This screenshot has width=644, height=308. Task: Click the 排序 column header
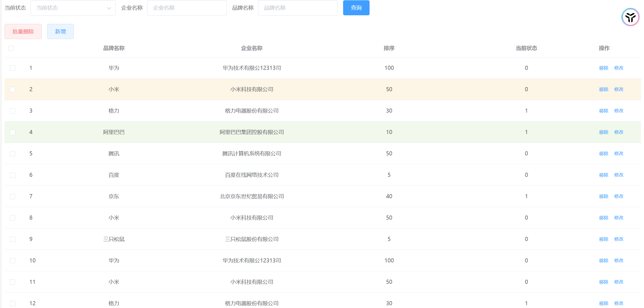pyautogui.click(x=389, y=48)
